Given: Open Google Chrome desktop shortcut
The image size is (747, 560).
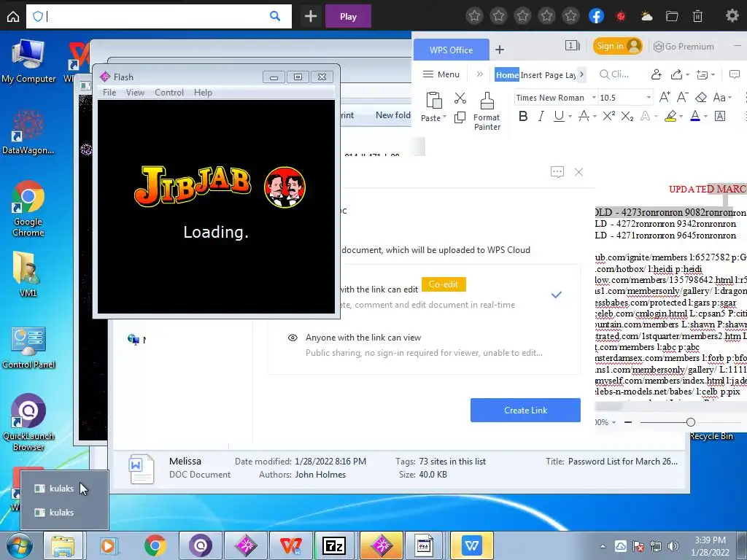Looking at the screenshot, I should pos(28,209).
